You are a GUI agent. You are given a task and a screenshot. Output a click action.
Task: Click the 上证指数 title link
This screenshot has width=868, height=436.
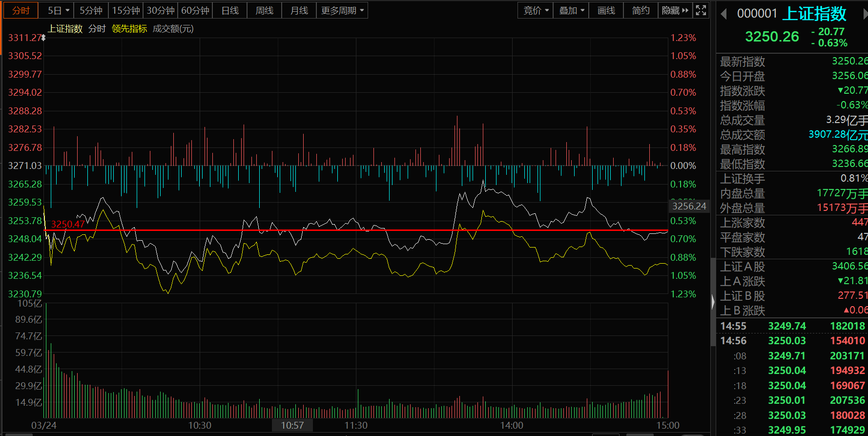pyautogui.click(x=814, y=14)
